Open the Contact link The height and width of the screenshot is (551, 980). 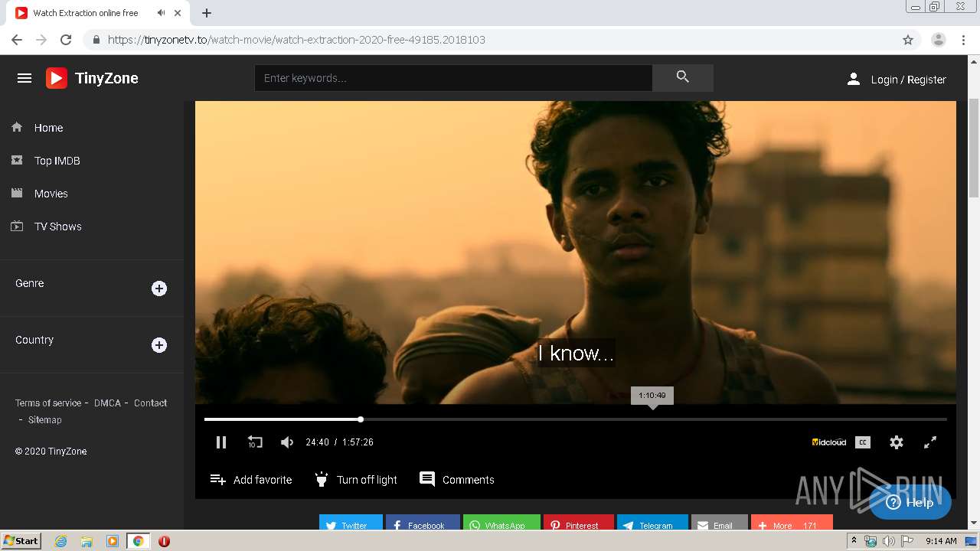(150, 403)
